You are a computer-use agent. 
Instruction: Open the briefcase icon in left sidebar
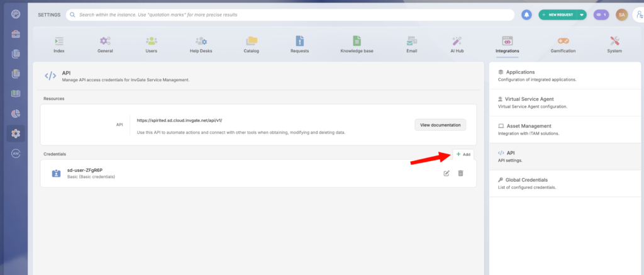click(16, 34)
